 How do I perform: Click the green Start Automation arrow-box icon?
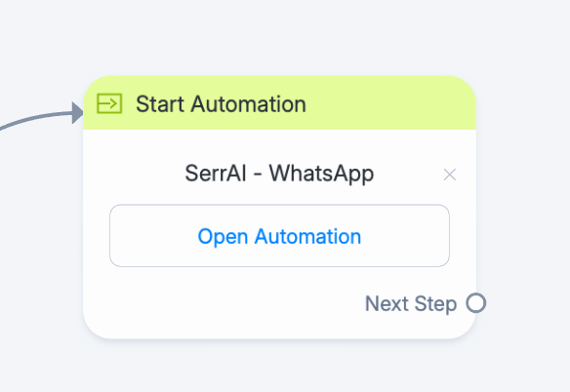[109, 103]
